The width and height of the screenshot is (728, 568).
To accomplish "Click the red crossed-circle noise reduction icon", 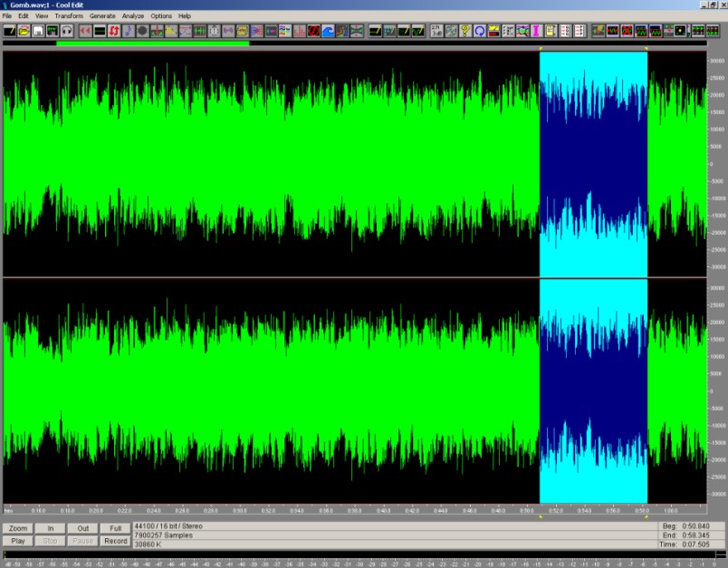I will [x=314, y=31].
